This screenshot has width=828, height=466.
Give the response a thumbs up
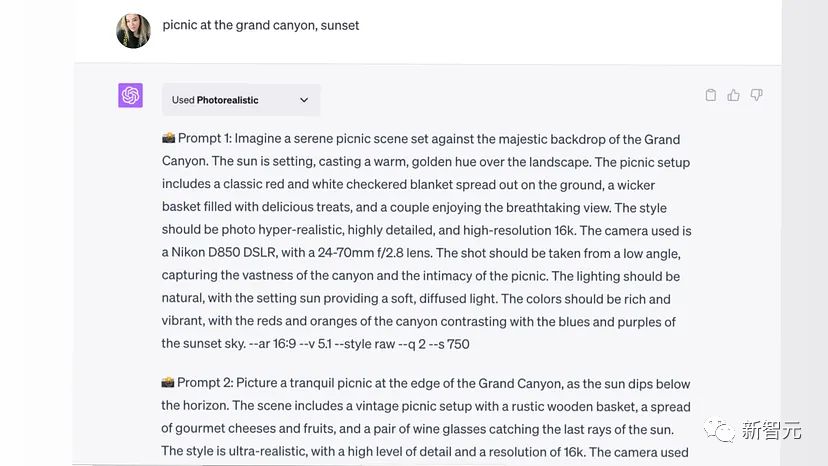pyautogui.click(x=734, y=96)
